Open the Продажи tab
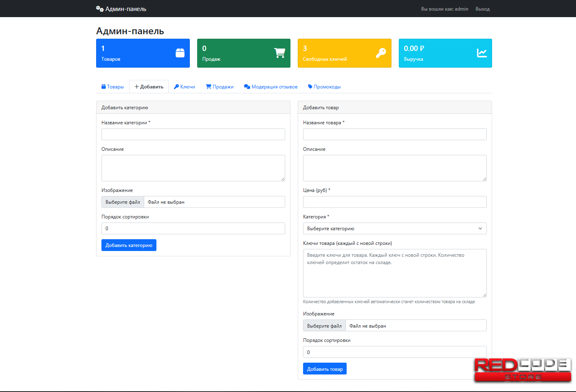The width and height of the screenshot is (576, 392). pos(220,87)
